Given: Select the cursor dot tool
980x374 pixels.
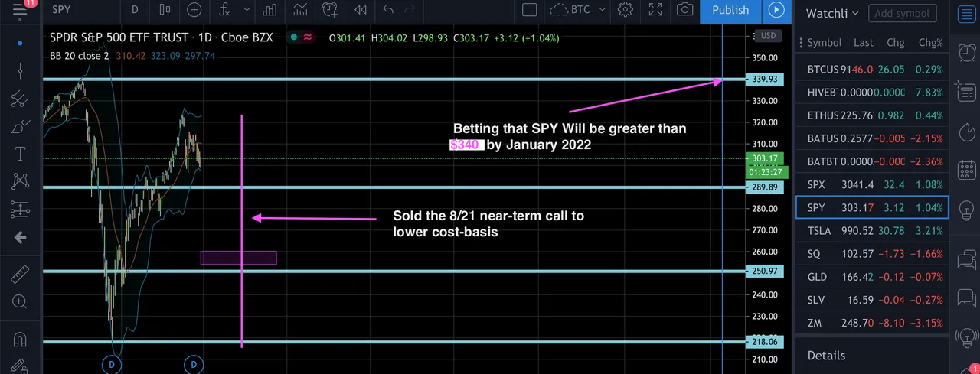Looking at the screenshot, I should pos(20,43).
